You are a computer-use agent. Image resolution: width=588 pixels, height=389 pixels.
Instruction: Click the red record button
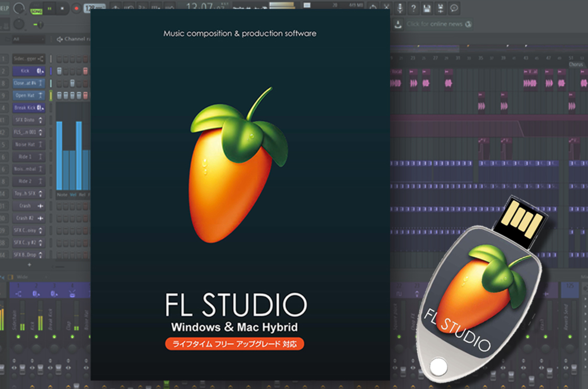pyautogui.click(x=76, y=8)
